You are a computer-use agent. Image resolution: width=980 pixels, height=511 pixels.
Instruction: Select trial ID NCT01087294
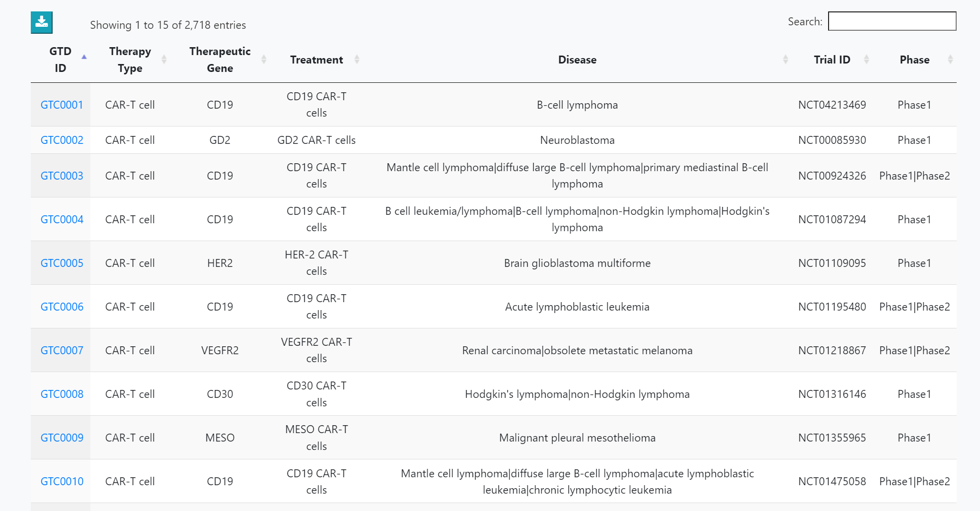coord(832,219)
